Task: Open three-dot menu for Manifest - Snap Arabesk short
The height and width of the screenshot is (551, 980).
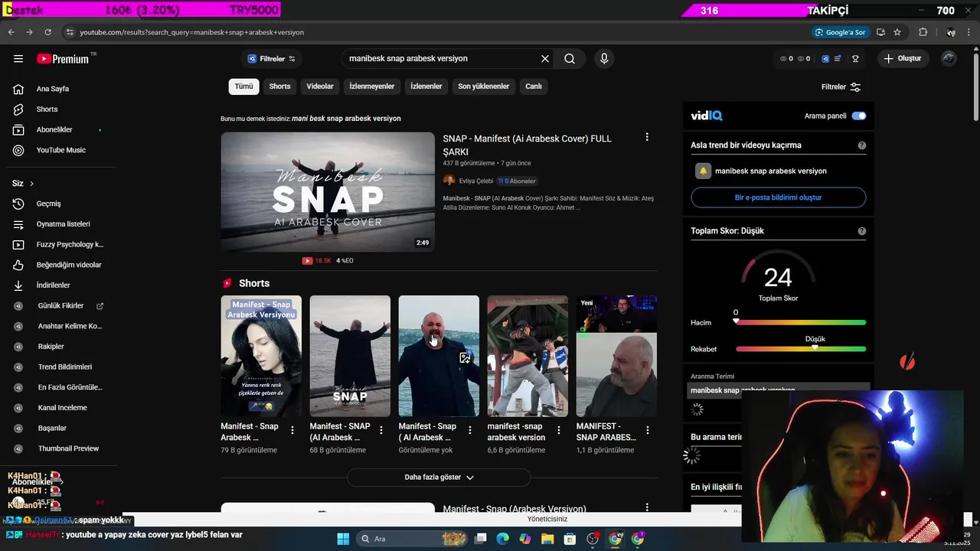Action: 292,430
